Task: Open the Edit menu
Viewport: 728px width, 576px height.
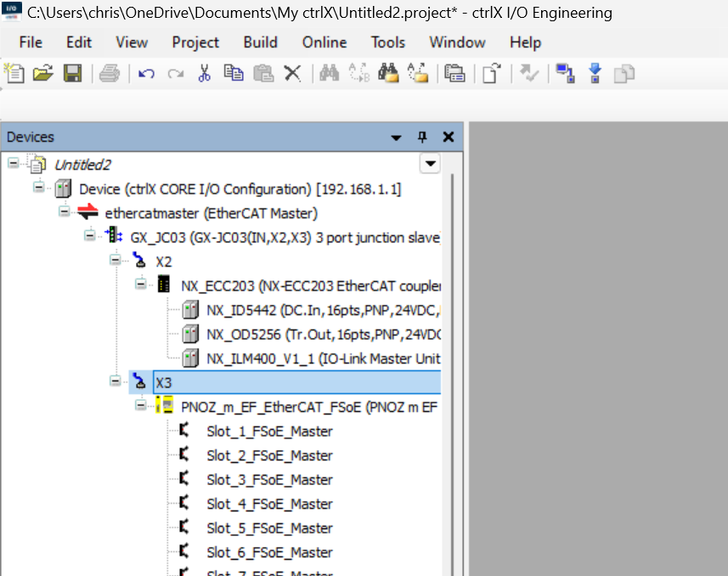Action: 79,42
